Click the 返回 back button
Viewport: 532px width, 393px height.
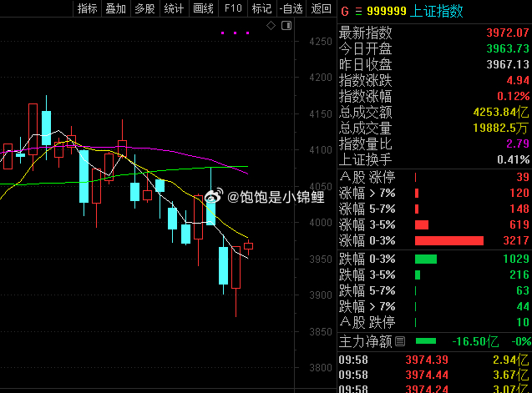[x=321, y=8]
